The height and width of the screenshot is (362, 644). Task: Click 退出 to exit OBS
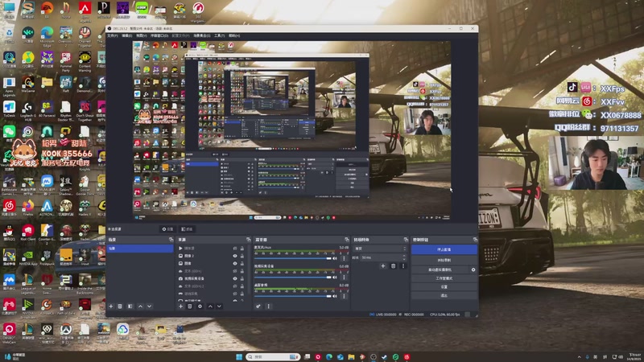(x=444, y=295)
